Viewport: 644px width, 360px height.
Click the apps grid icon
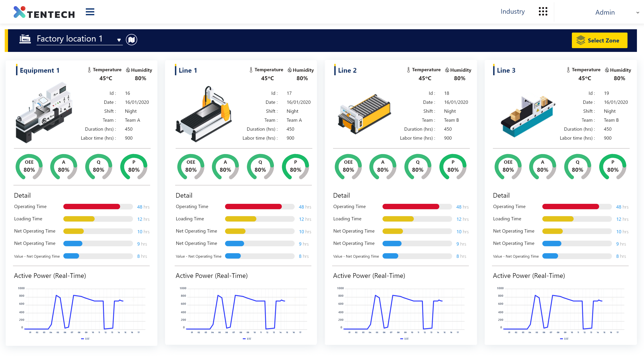point(543,12)
